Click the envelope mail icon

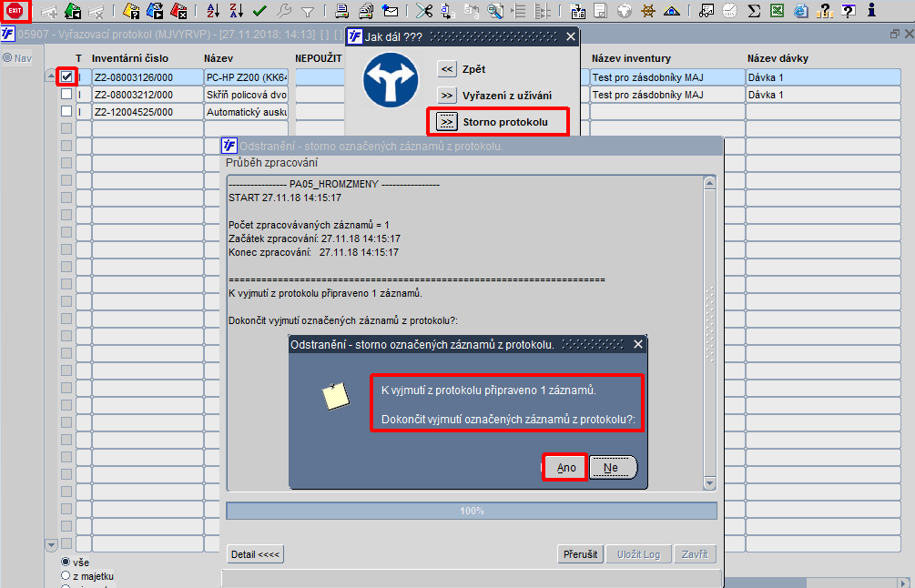[x=390, y=11]
